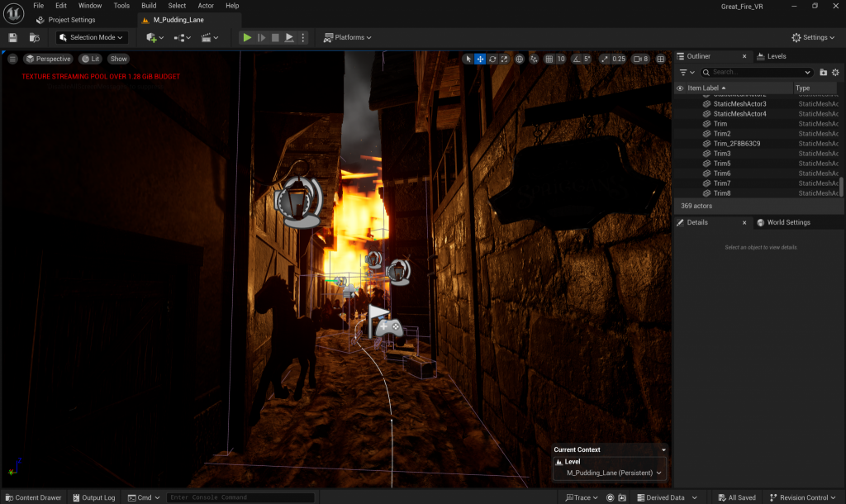Open the Perspective view mode menu
846x504 pixels.
(x=48, y=59)
